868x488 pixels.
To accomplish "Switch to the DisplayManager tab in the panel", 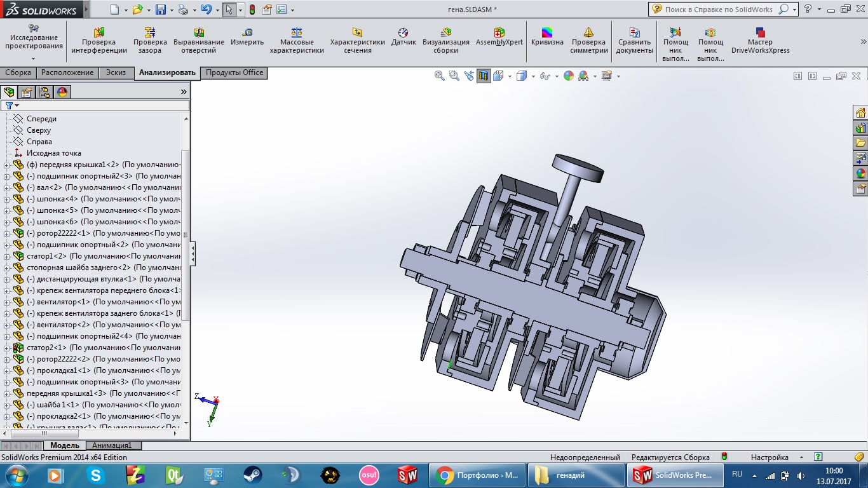I will tap(62, 92).
